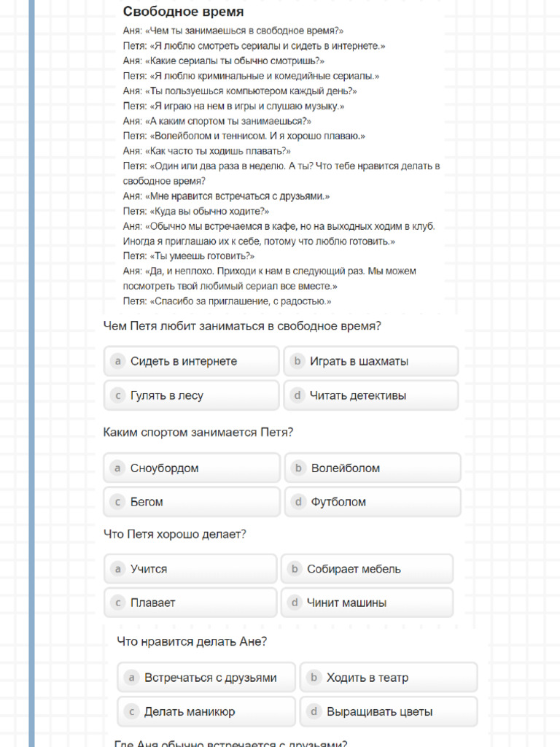560x747 pixels.
Task: Select the 'Волейболом' answer
Action: tap(372, 468)
